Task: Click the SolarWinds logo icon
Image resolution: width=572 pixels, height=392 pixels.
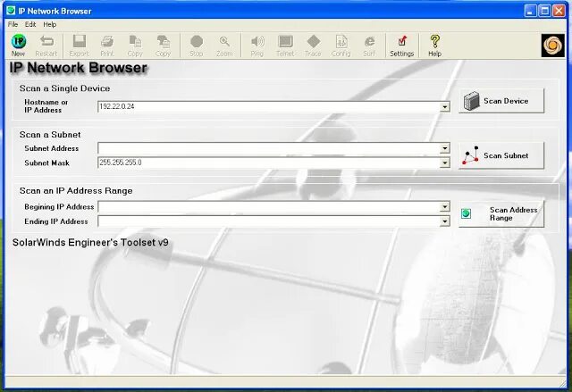Action: click(x=552, y=46)
